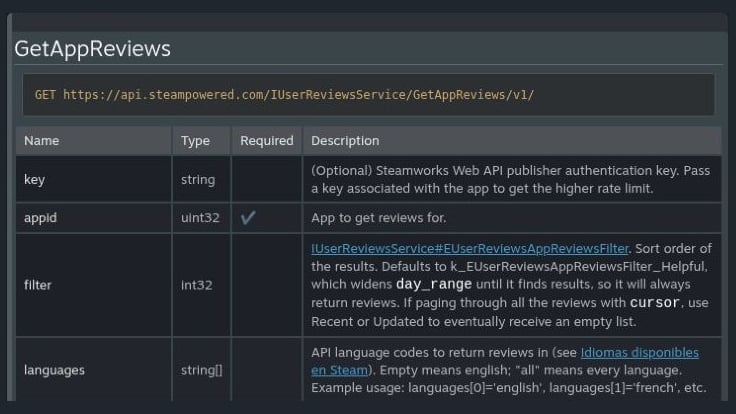736x414 pixels.
Task: Select the key parameter name cell
Action: coord(93,179)
